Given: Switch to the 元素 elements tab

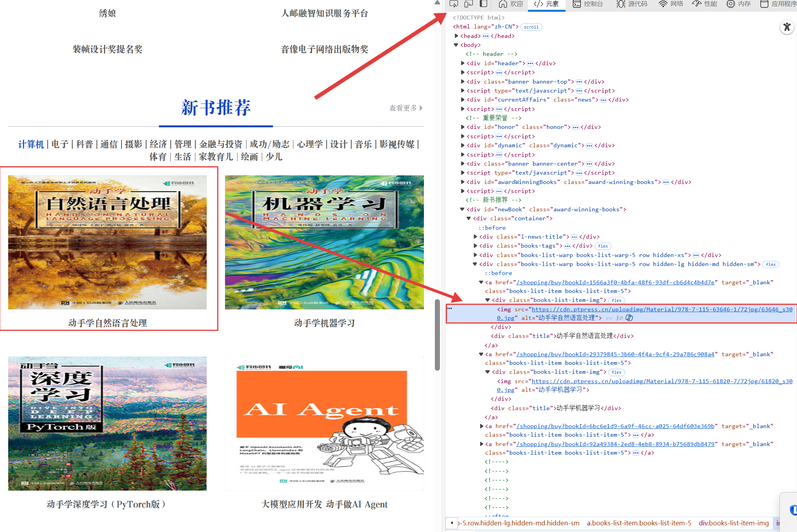Looking at the screenshot, I should point(547,4).
